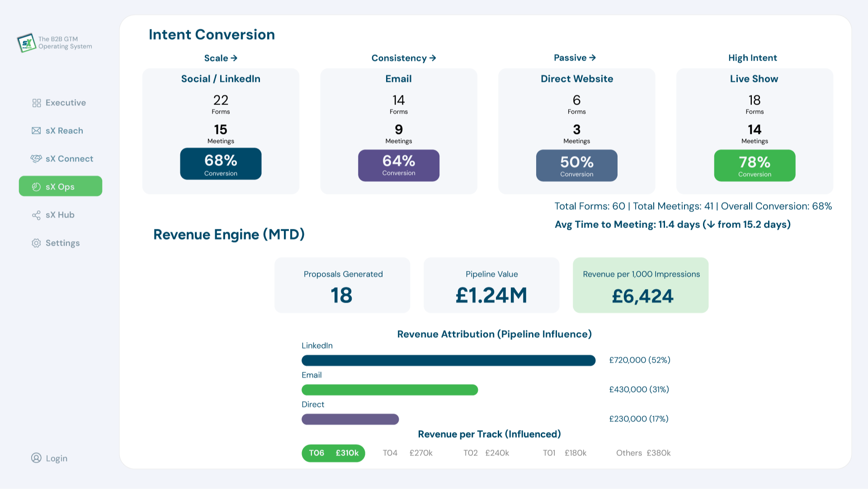Open the sX Hub menu item
Image resolution: width=868 pixels, height=489 pixels.
tap(60, 215)
